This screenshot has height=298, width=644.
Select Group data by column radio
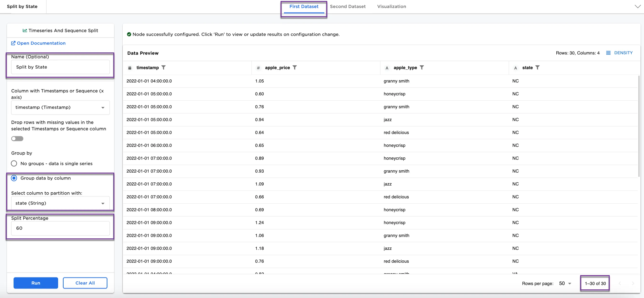(14, 178)
